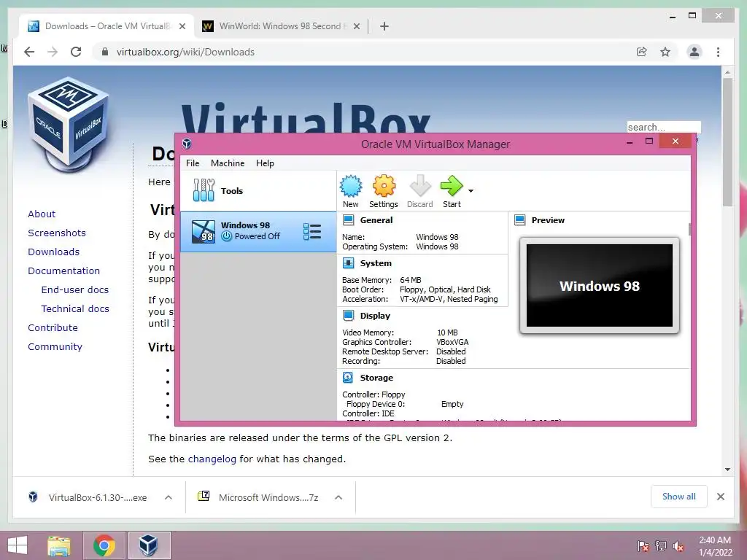Viewport: 747px width, 560px height.
Task: Click the Chrome taskbar icon
Action: tap(104, 545)
